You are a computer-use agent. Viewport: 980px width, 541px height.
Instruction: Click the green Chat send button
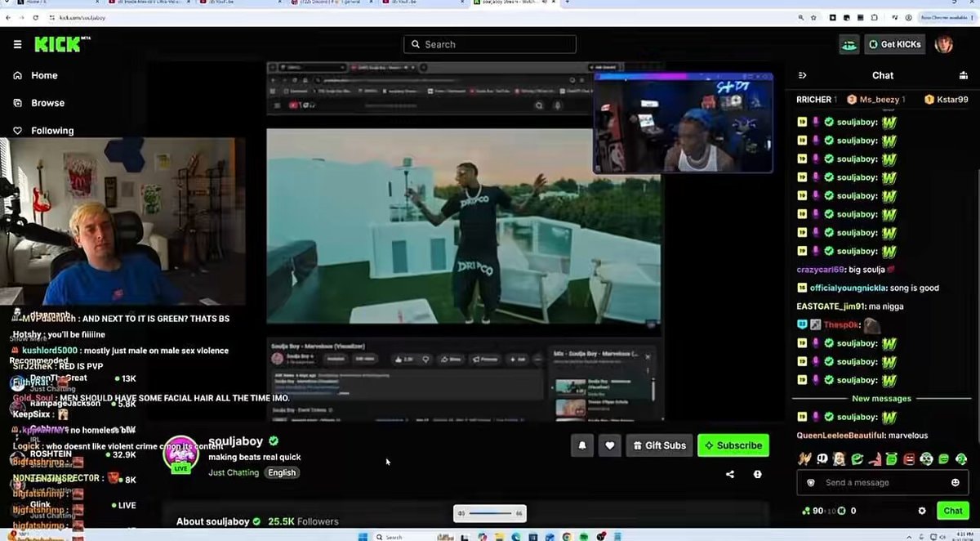pyautogui.click(x=952, y=511)
